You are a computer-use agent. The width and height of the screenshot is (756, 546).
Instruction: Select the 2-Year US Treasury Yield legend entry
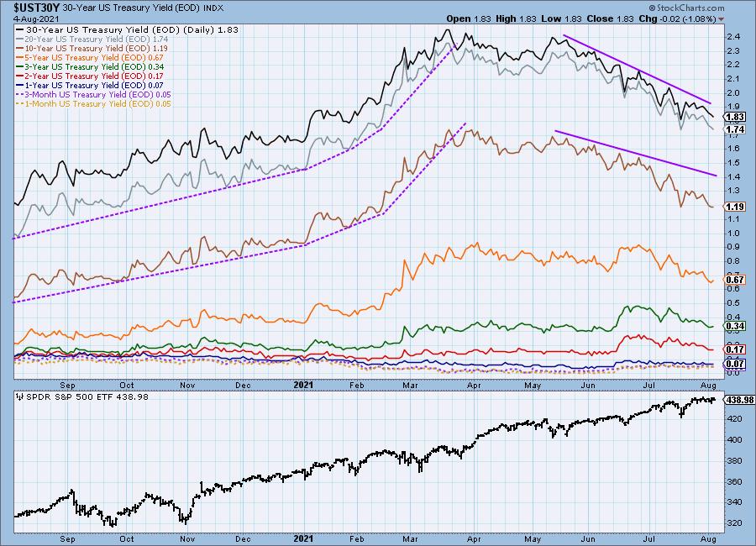[90, 76]
